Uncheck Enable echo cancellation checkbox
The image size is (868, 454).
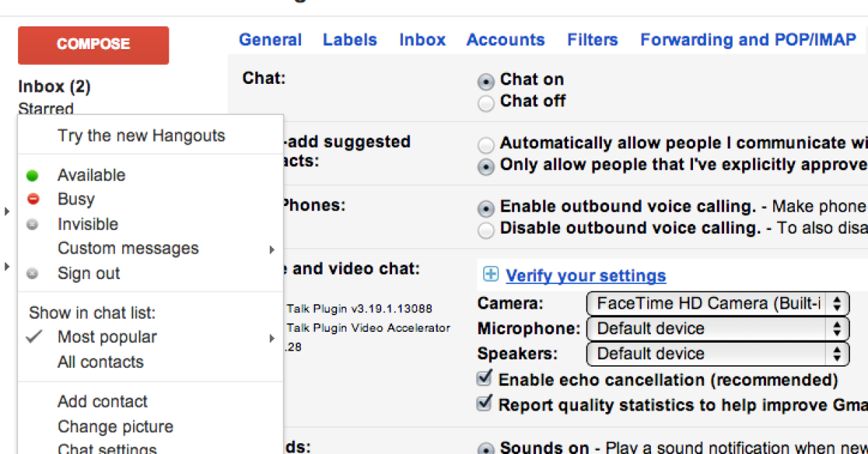click(485, 379)
